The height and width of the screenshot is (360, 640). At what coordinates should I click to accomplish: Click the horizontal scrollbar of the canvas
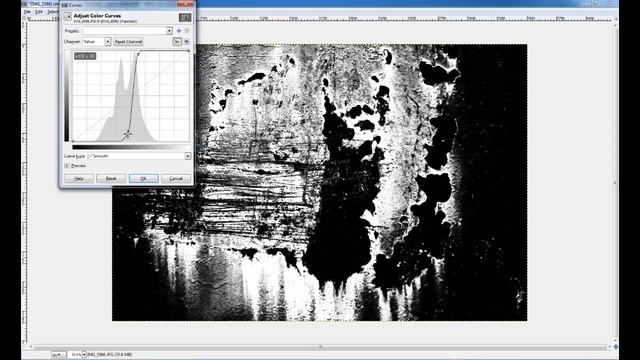pyautogui.click(x=320, y=347)
